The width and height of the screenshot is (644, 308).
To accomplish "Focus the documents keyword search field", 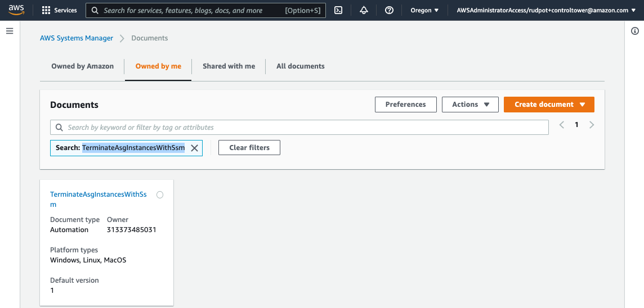I will click(x=299, y=128).
